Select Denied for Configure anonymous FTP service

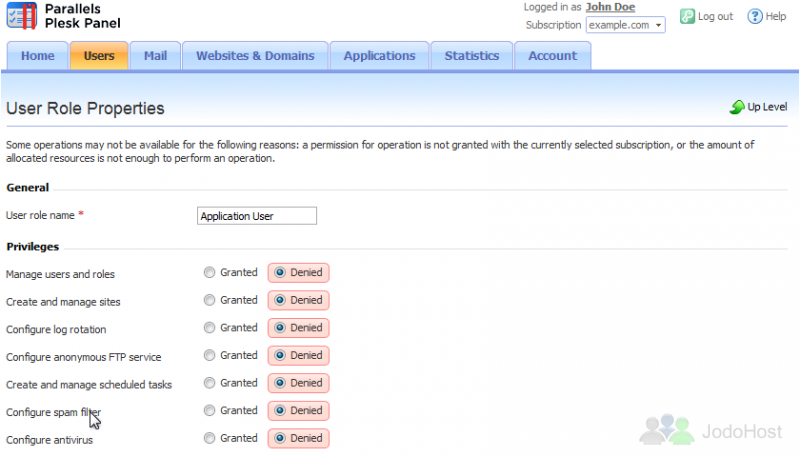click(280, 355)
